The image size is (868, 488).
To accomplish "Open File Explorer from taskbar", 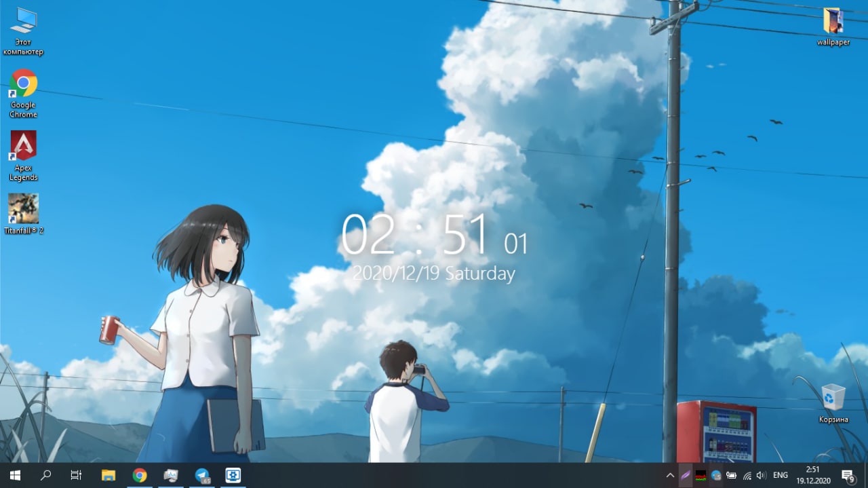I will pos(108,475).
